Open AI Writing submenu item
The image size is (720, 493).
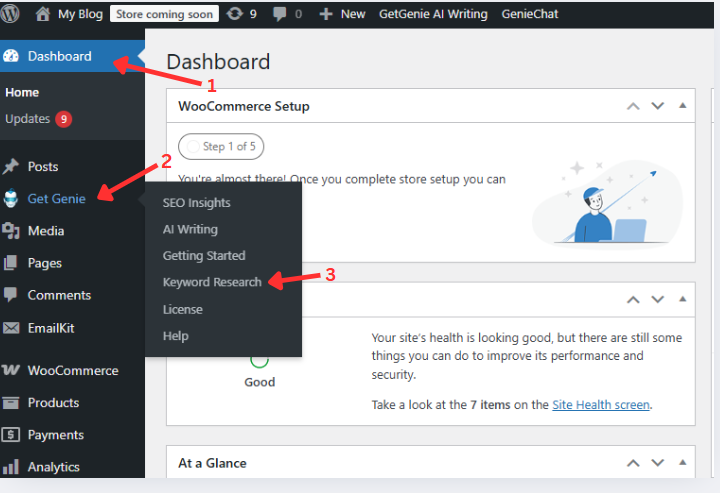190,229
